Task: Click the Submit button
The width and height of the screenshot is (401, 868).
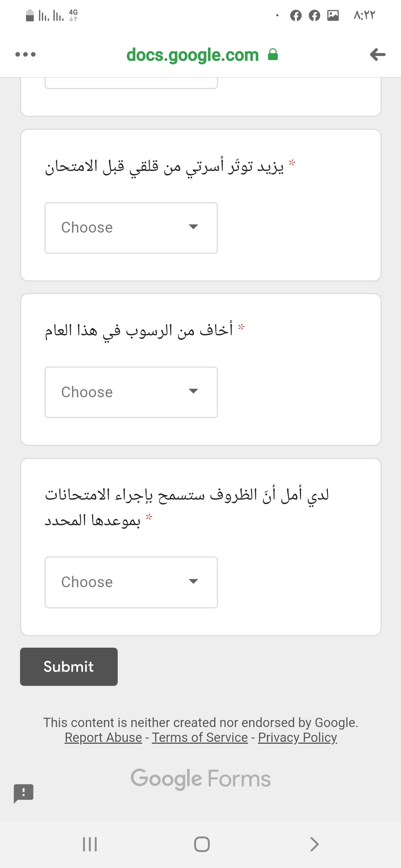Action: coord(69,667)
